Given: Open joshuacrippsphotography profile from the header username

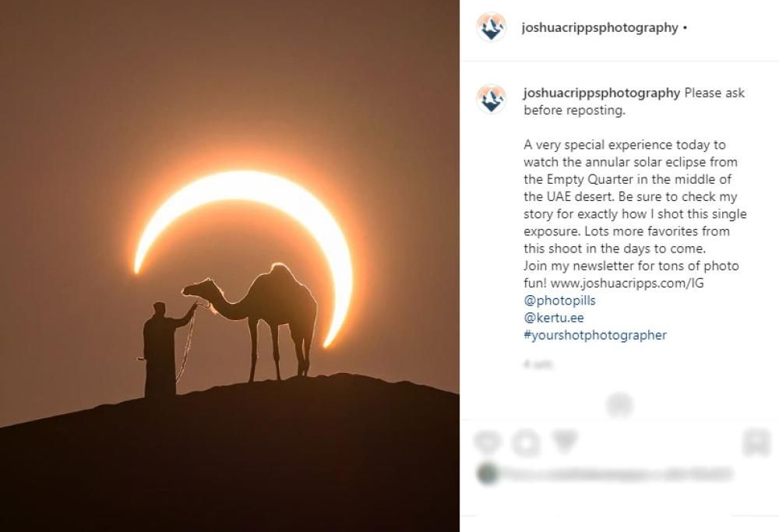Looking at the screenshot, I should pyautogui.click(x=600, y=28).
